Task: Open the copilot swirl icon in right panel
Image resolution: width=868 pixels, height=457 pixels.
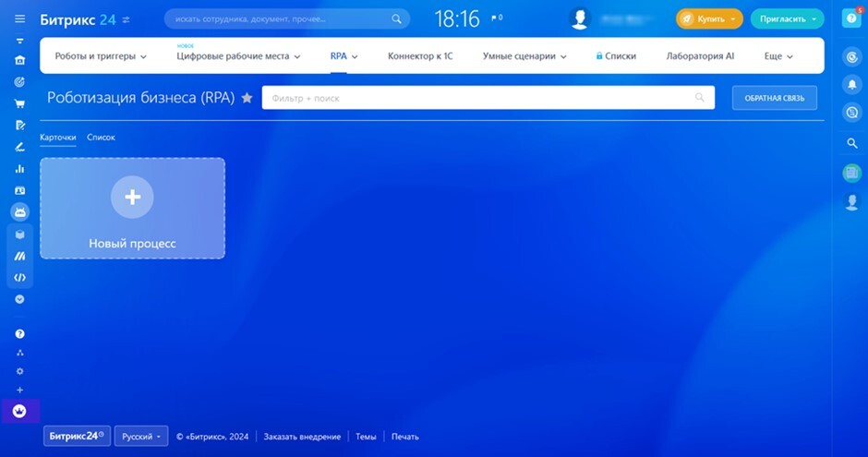Action: [x=852, y=57]
